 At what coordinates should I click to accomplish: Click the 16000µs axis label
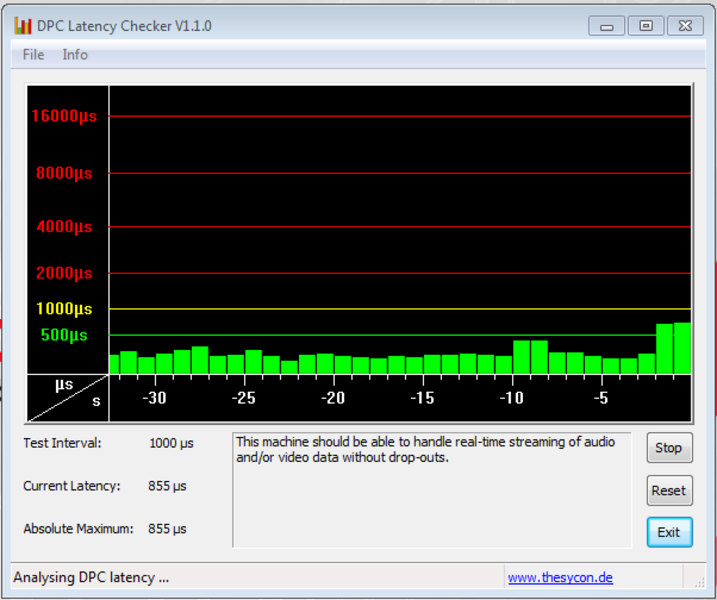64,116
